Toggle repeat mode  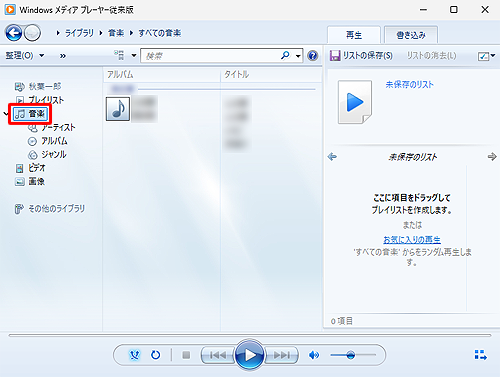click(x=155, y=355)
